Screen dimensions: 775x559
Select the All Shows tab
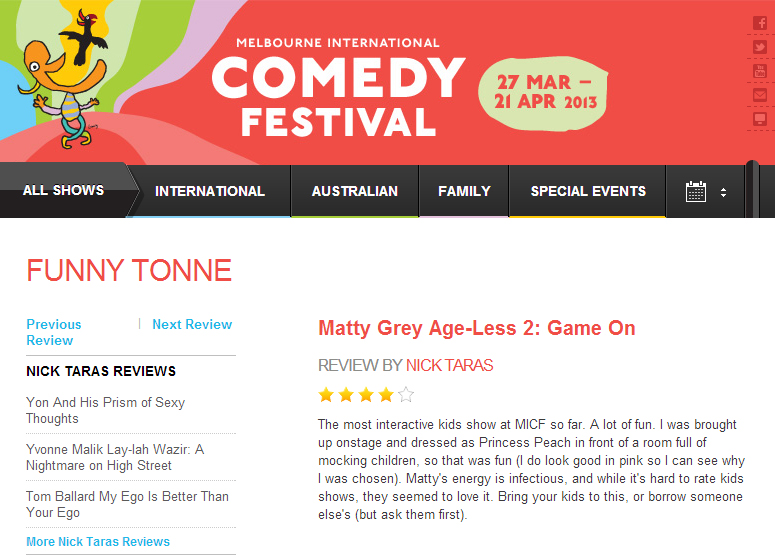pos(63,190)
